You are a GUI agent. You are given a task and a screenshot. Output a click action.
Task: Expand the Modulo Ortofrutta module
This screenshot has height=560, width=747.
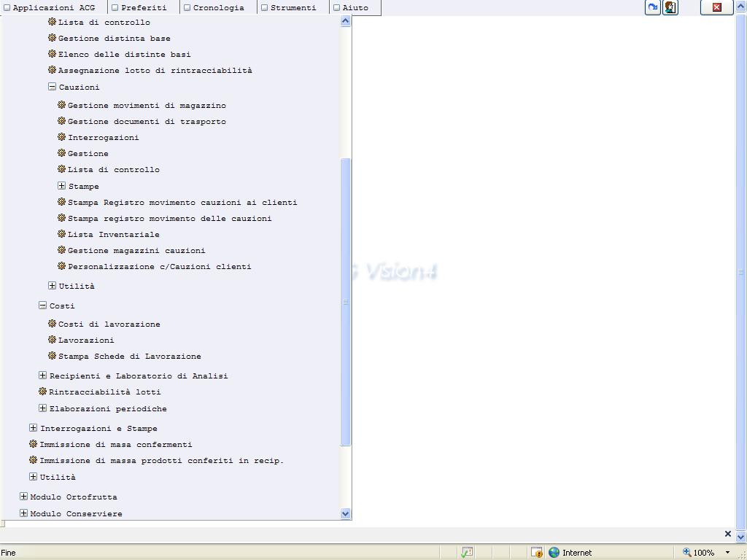[x=23, y=497]
